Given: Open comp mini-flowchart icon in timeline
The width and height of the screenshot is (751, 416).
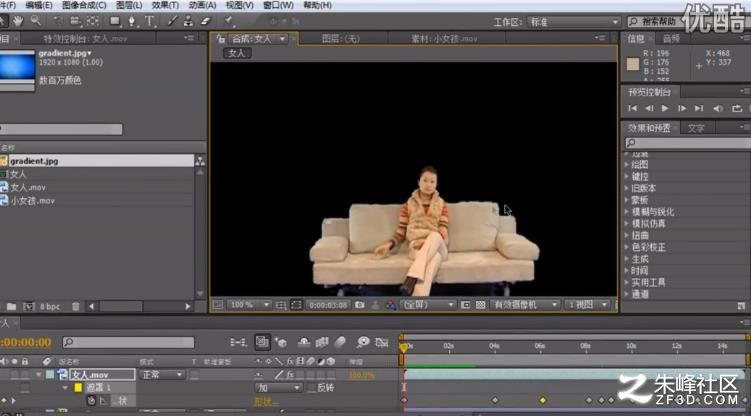Looking at the screenshot, I should (238, 342).
